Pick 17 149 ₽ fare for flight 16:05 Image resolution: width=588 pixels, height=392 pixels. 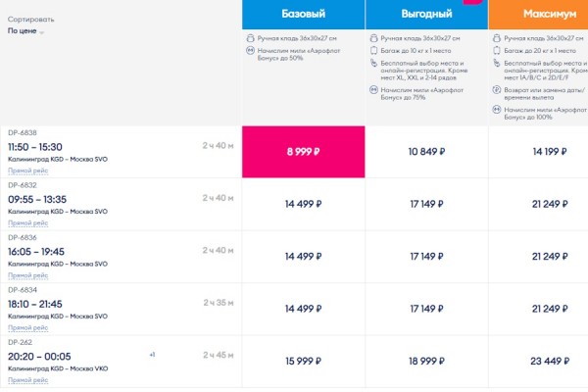coord(426,257)
